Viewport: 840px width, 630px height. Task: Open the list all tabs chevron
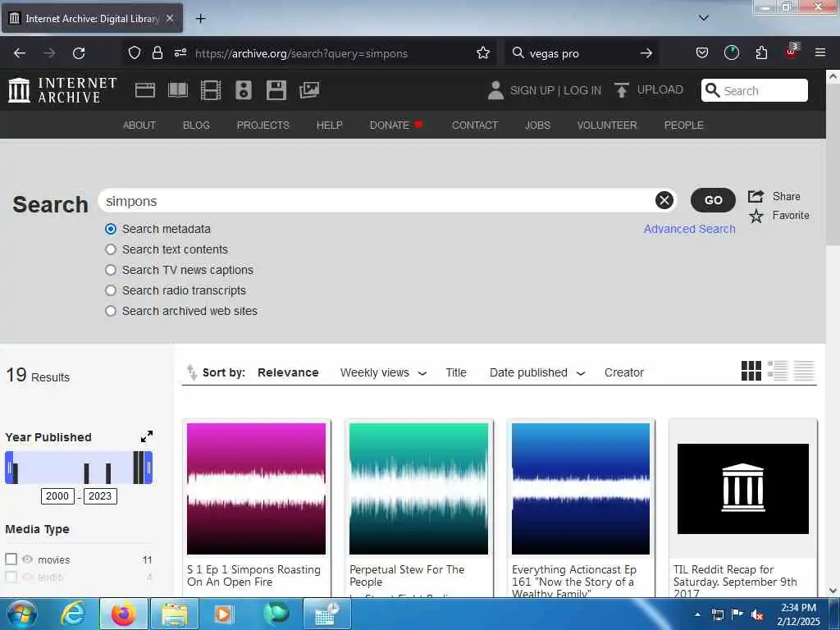703,18
